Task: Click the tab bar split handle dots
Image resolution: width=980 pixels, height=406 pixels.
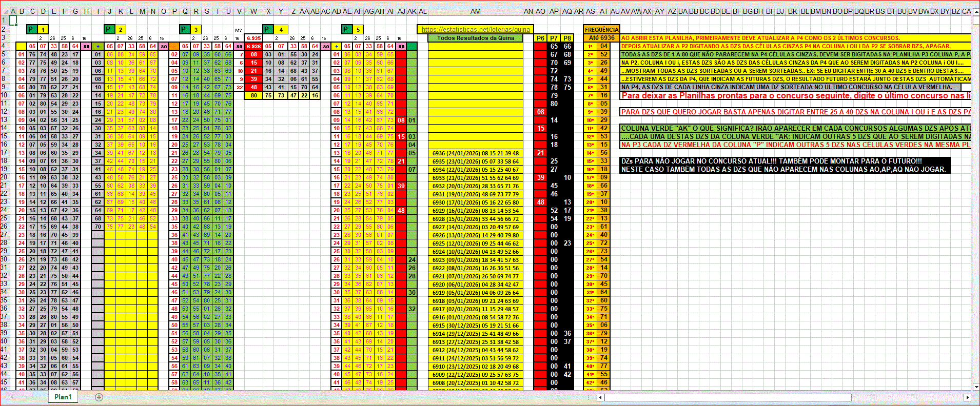Action: pyautogui.click(x=589, y=397)
